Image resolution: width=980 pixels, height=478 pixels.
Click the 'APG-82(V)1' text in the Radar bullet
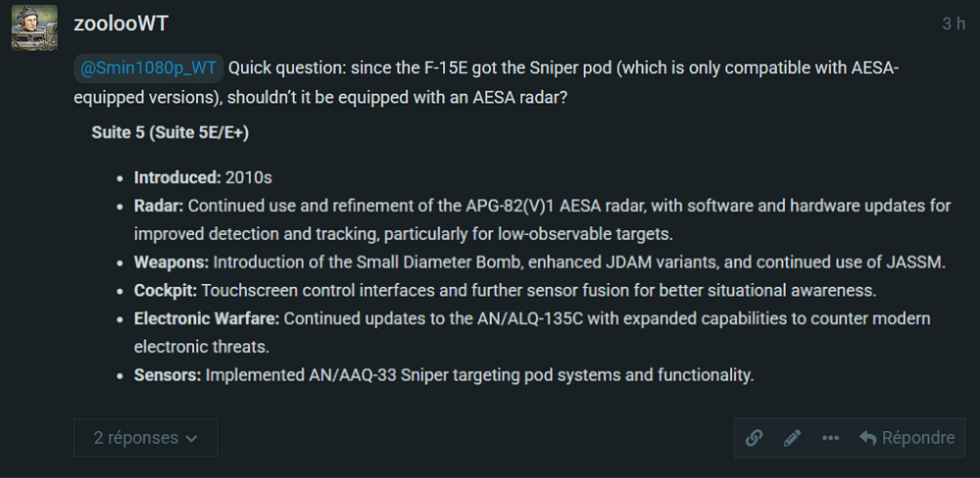(x=505, y=207)
